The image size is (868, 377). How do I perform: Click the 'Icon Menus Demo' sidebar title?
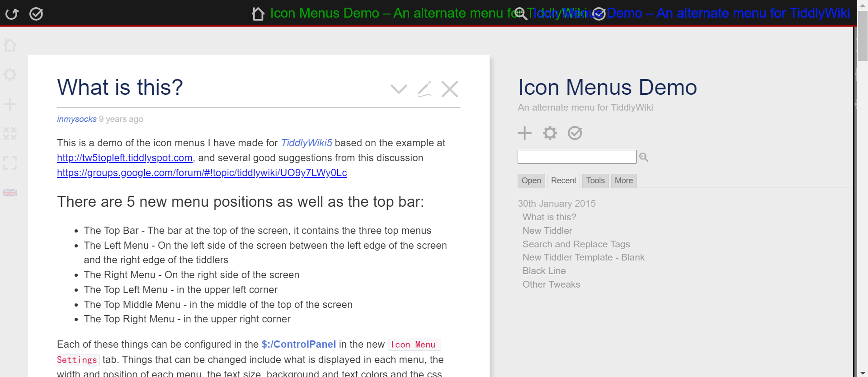point(608,87)
